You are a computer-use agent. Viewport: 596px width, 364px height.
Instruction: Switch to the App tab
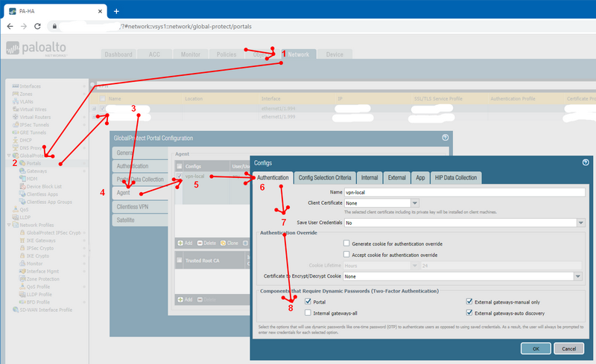(420, 177)
